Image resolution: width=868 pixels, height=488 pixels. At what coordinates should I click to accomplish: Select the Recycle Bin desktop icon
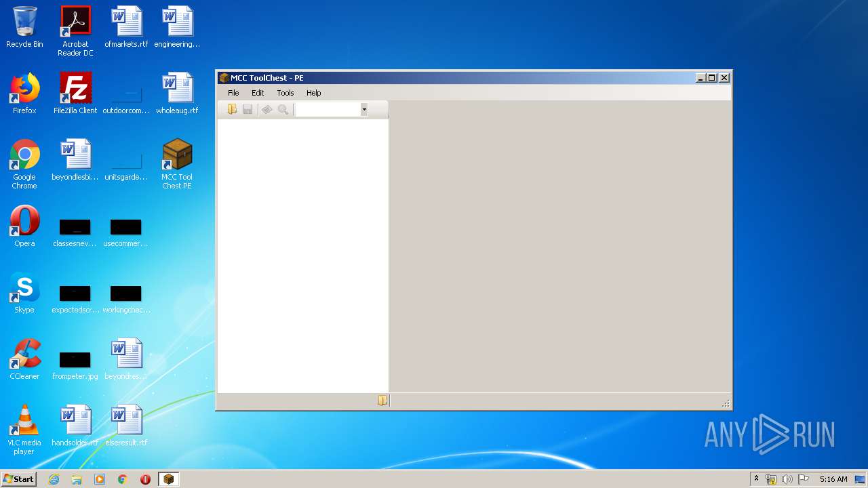coord(24,27)
